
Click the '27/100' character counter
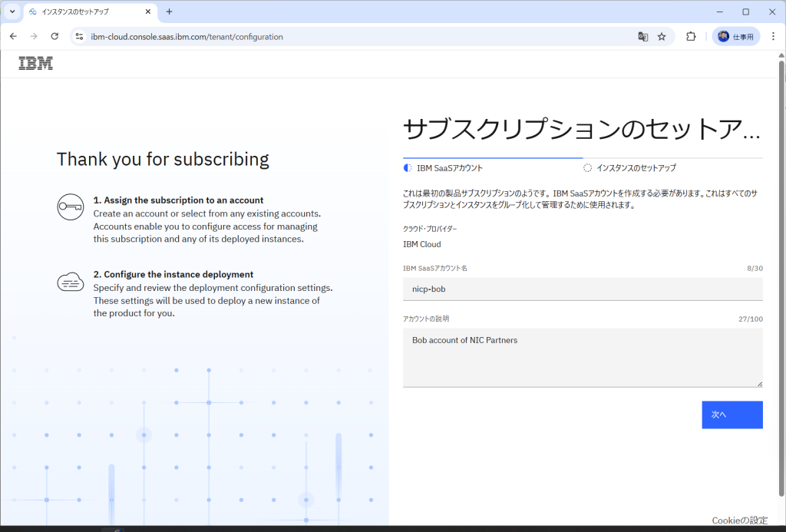751,319
